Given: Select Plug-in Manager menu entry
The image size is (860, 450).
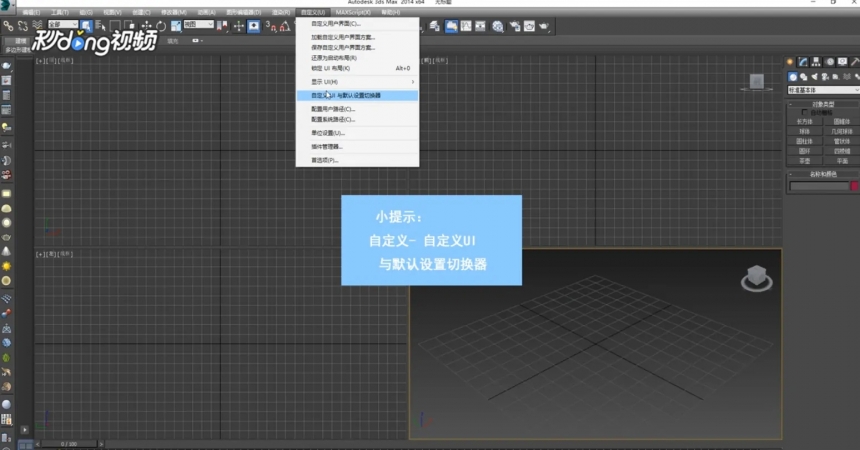Looking at the screenshot, I should [x=357, y=147].
